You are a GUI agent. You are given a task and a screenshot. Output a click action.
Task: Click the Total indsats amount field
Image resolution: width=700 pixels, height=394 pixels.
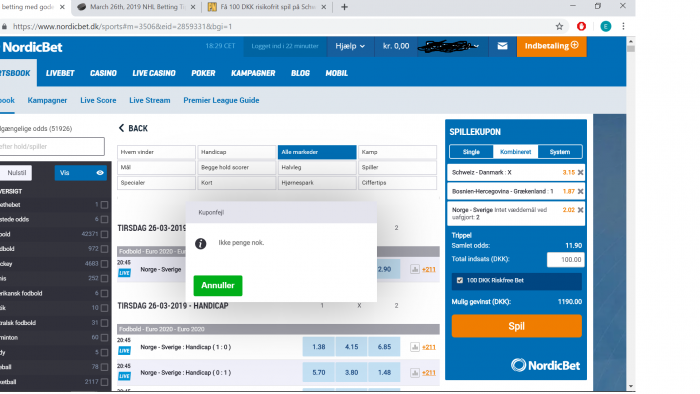click(565, 260)
